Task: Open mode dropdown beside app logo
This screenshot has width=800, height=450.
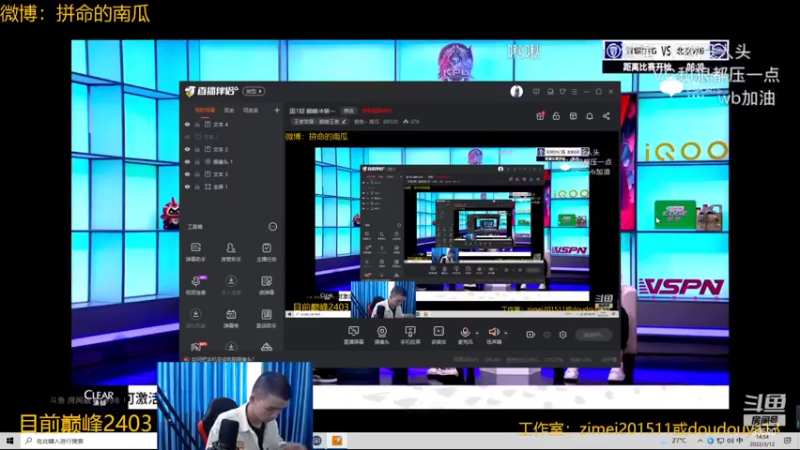Action: (254, 91)
